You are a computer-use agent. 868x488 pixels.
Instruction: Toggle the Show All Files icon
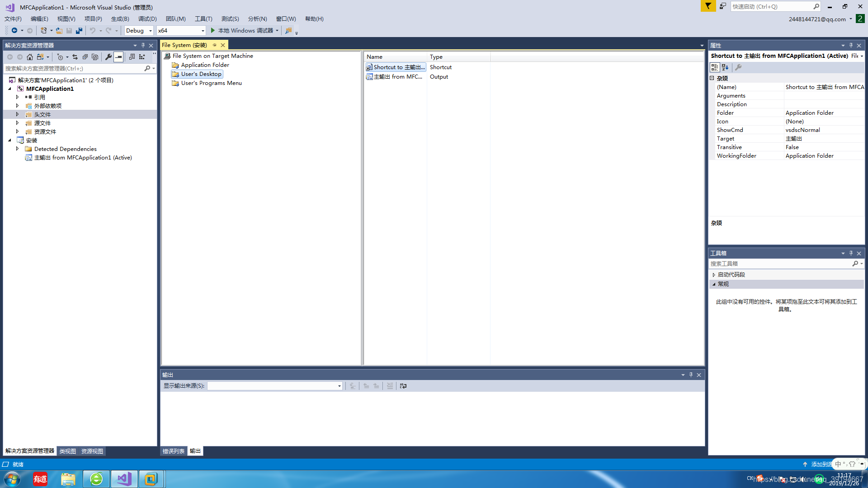tap(95, 57)
